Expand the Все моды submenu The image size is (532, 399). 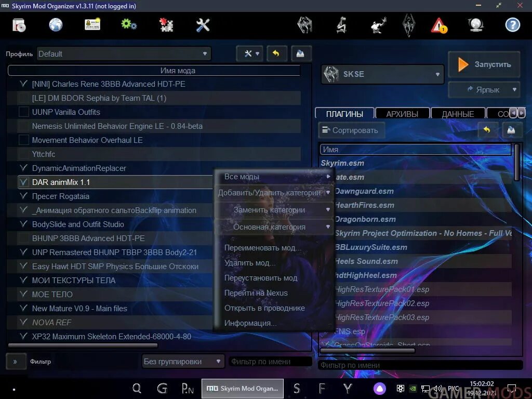tap(273, 177)
